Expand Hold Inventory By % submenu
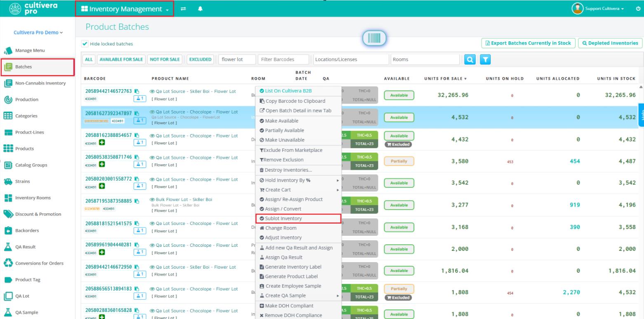Image resolution: width=644 pixels, height=319 pixels. coord(298,180)
